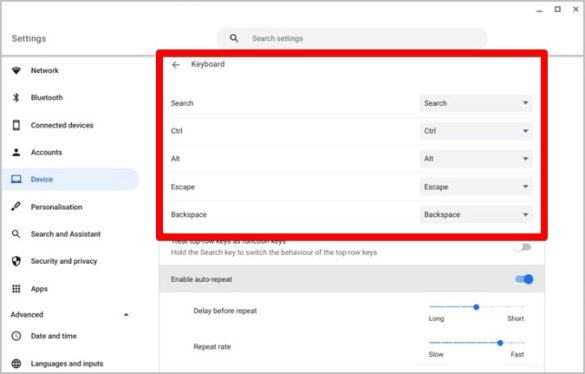Open the Ctrl key mapping dropdown
The image size is (585, 374).
[x=476, y=131]
